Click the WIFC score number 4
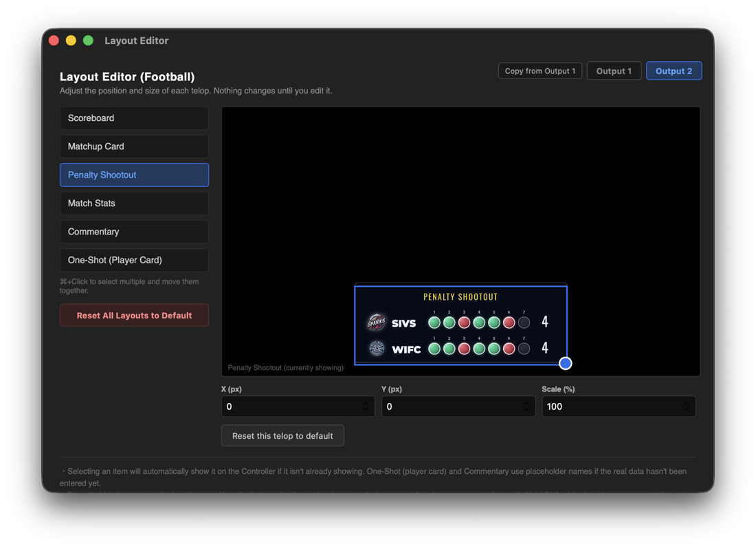 click(x=545, y=348)
